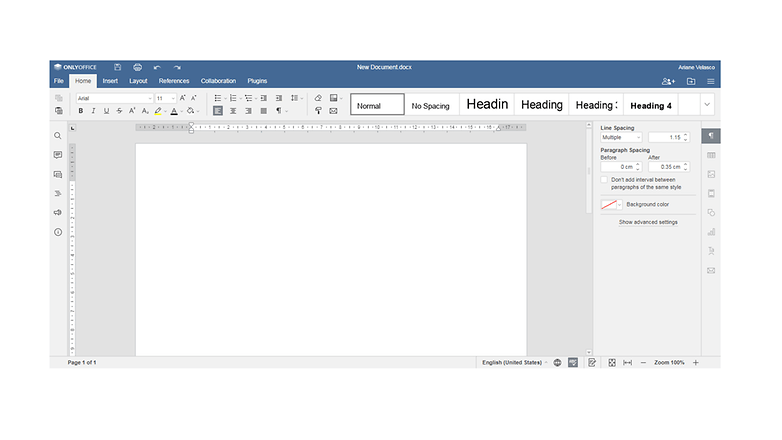The image size is (782, 440).
Task: Open the paragraph line spacing toolbar dropdown
Action: pos(297,98)
